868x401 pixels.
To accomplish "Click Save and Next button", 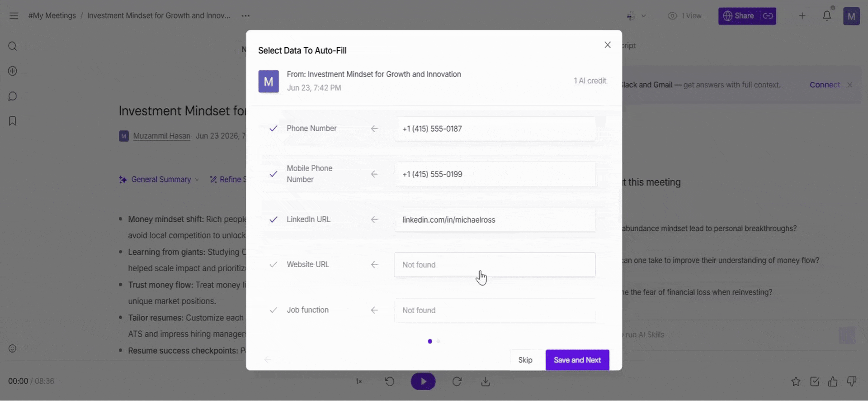I will [577, 360].
